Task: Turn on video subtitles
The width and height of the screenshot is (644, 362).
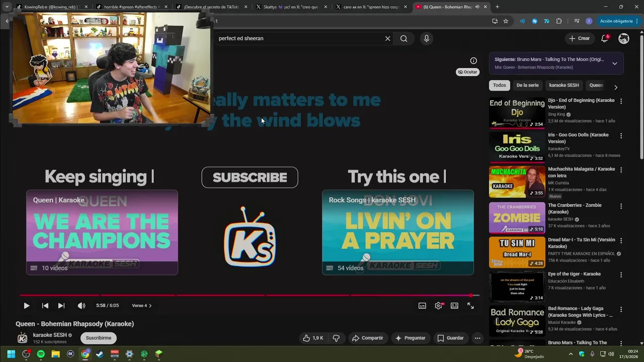Action: 422,306
